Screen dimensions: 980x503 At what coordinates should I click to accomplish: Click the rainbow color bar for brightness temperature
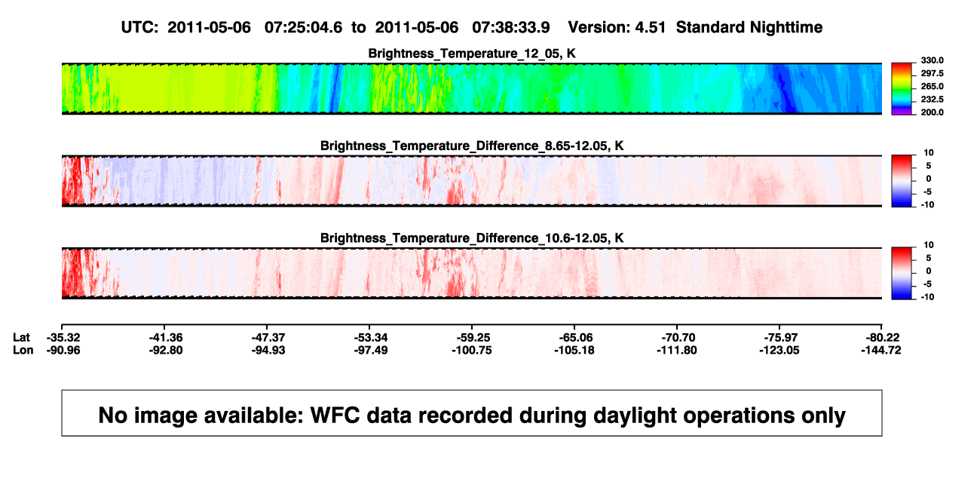[x=902, y=89]
